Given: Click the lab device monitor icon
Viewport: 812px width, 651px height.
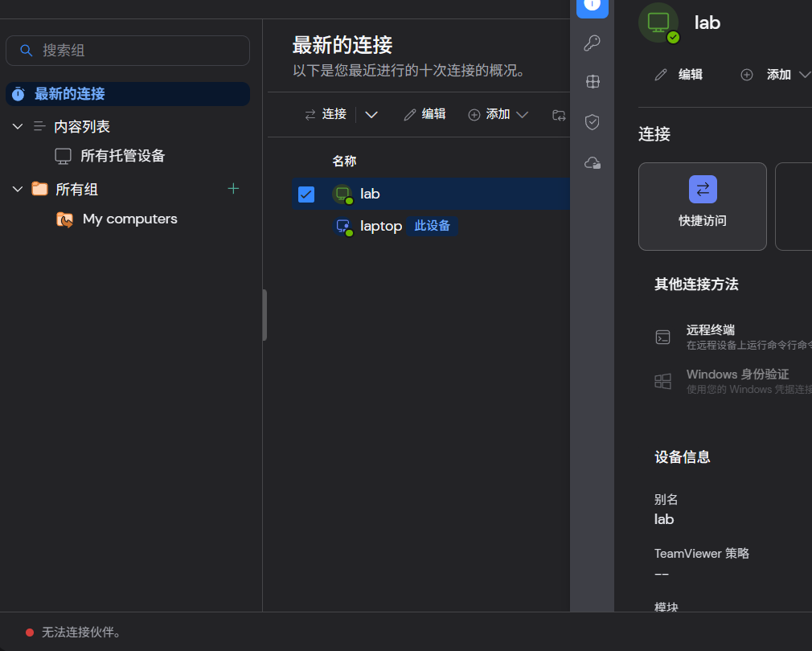Looking at the screenshot, I should coord(342,194).
